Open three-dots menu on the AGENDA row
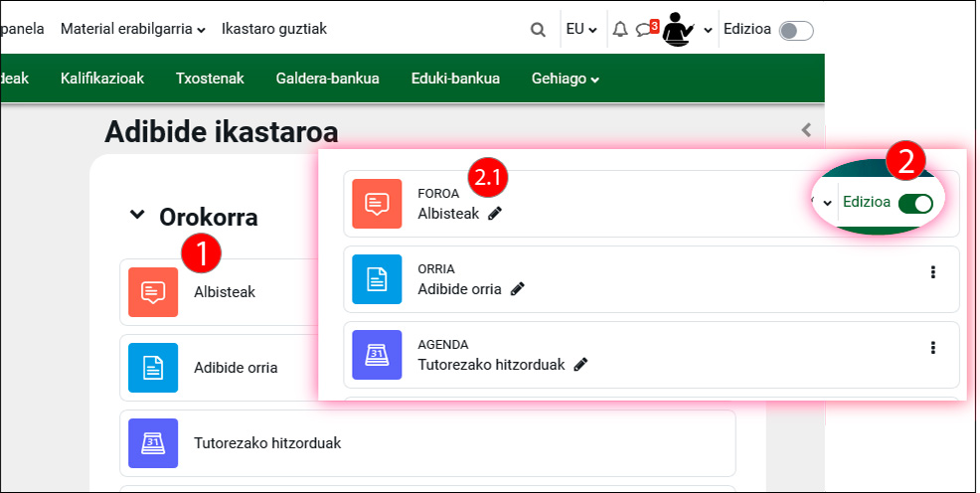Viewport: 980px width, 493px height. pos(932,348)
